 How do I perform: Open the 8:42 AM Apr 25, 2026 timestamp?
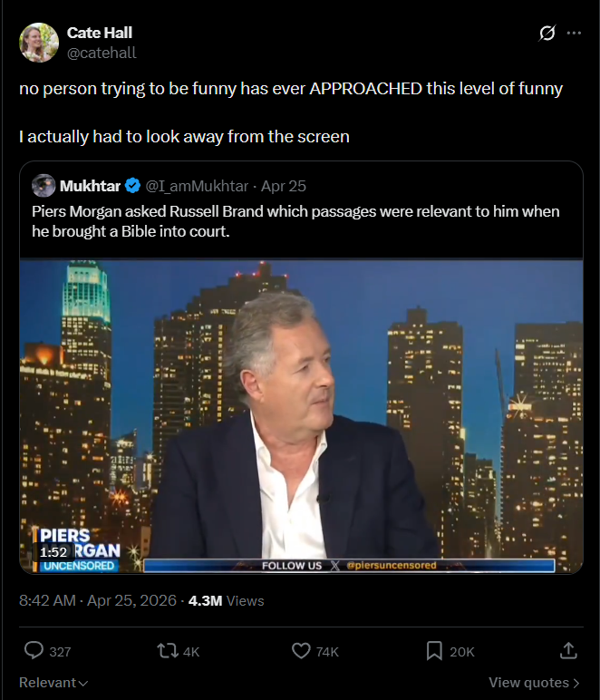click(98, 600)
